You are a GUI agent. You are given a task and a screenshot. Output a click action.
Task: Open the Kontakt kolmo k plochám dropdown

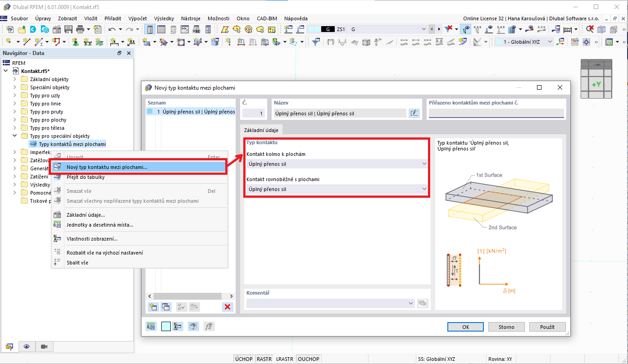coord(337,164)
